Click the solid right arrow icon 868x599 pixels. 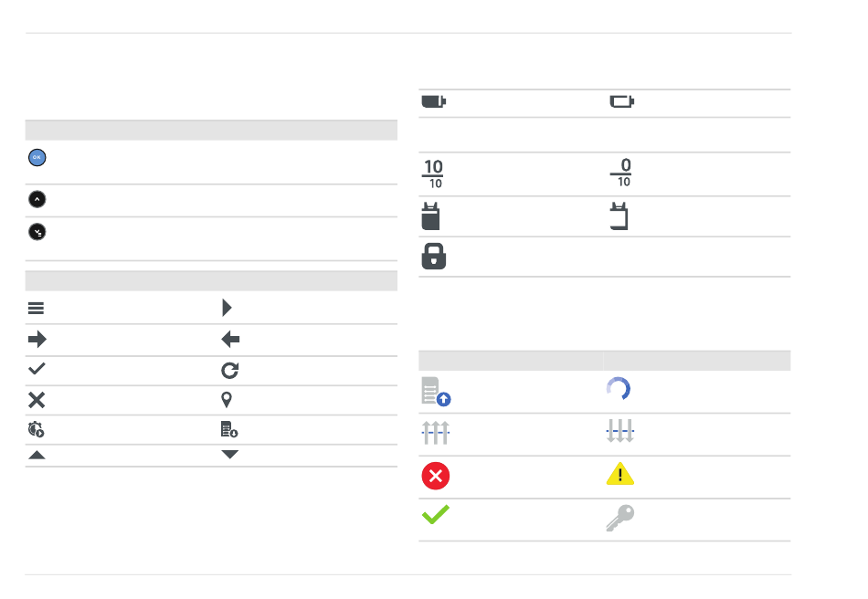[x=37, y=339]
